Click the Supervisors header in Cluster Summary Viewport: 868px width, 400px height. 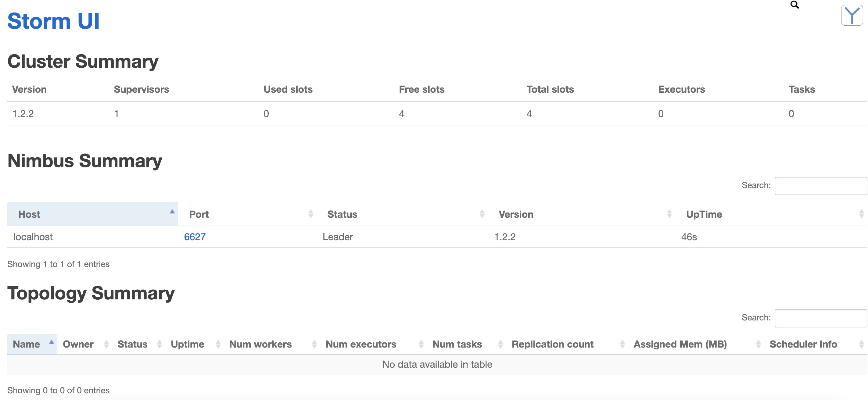coord(142,89)
